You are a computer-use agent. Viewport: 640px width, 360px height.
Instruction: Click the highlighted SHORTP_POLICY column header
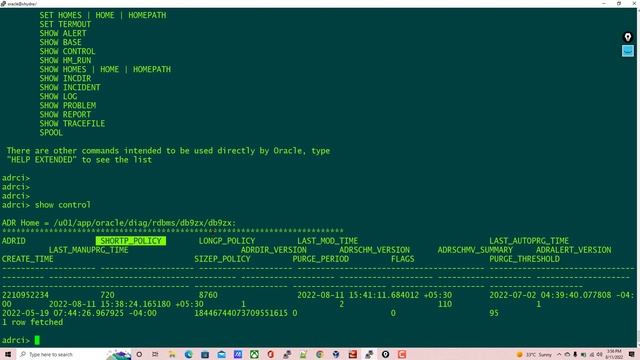coord(131,241)
